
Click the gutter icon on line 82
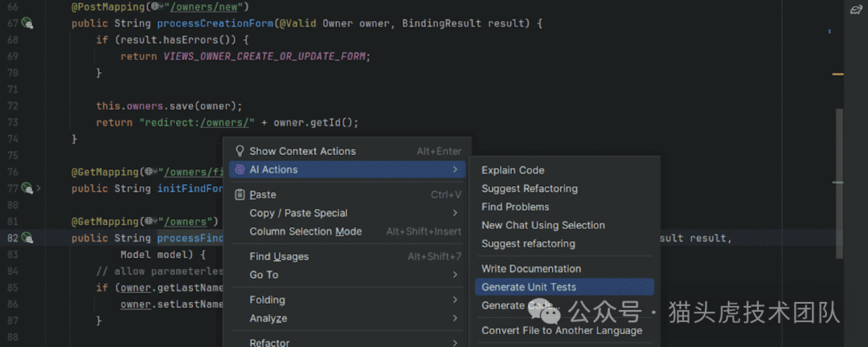pyautogui.click(x=27, y=238)
